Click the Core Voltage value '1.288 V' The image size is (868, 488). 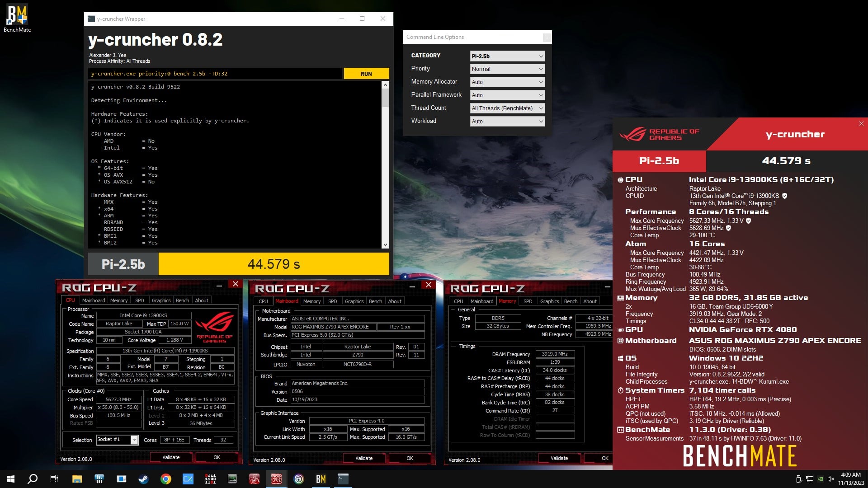coord(175,340)
